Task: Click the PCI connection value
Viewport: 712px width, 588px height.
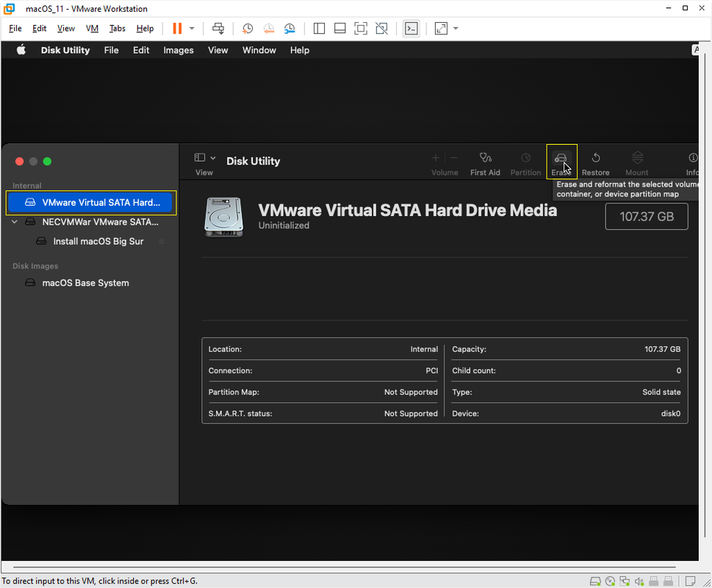Action: [x=432, y=370]
